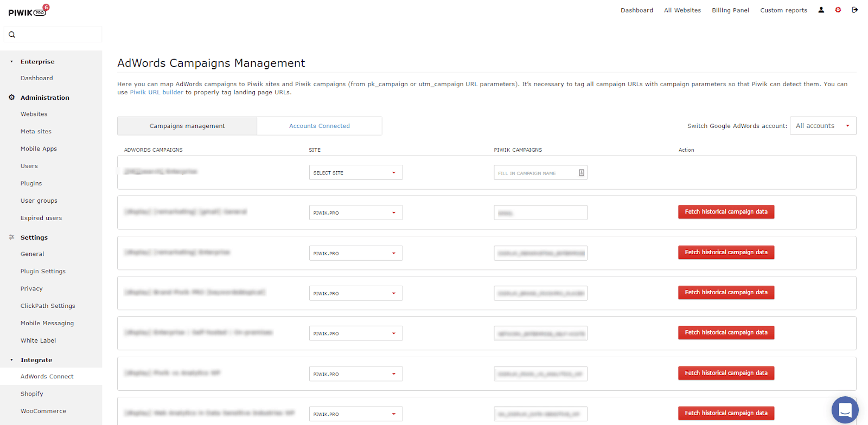This screenshot has height=425, width=868.
Task: Click the Integrate section header
Action: 36,360
